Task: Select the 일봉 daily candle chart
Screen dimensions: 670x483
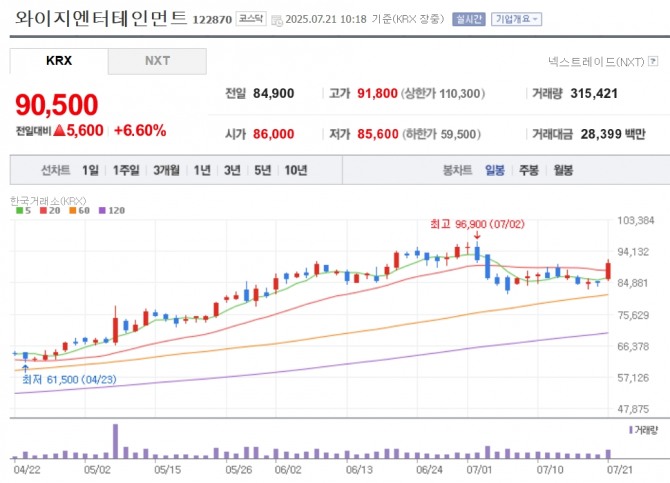Action: pos(495,170)
